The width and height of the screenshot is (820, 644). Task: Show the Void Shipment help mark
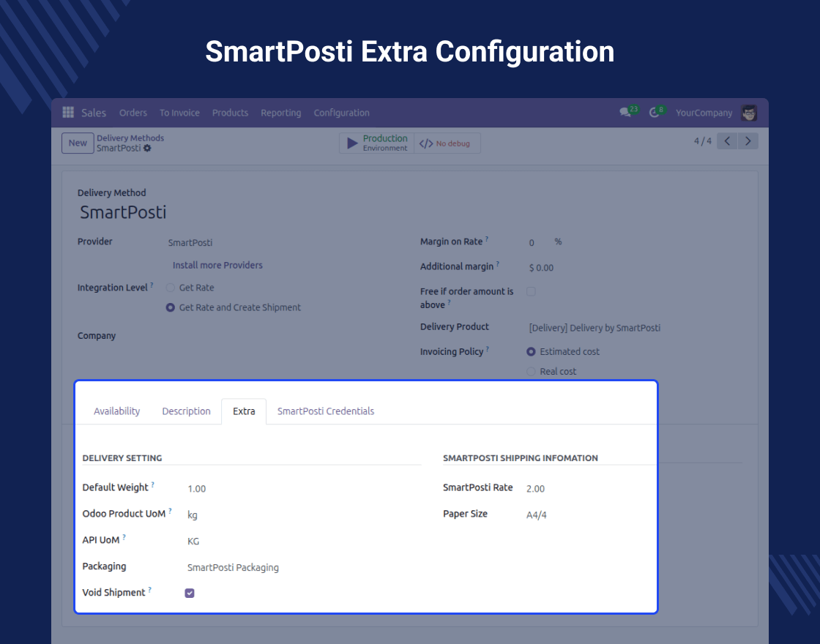(x=149, y=590)
